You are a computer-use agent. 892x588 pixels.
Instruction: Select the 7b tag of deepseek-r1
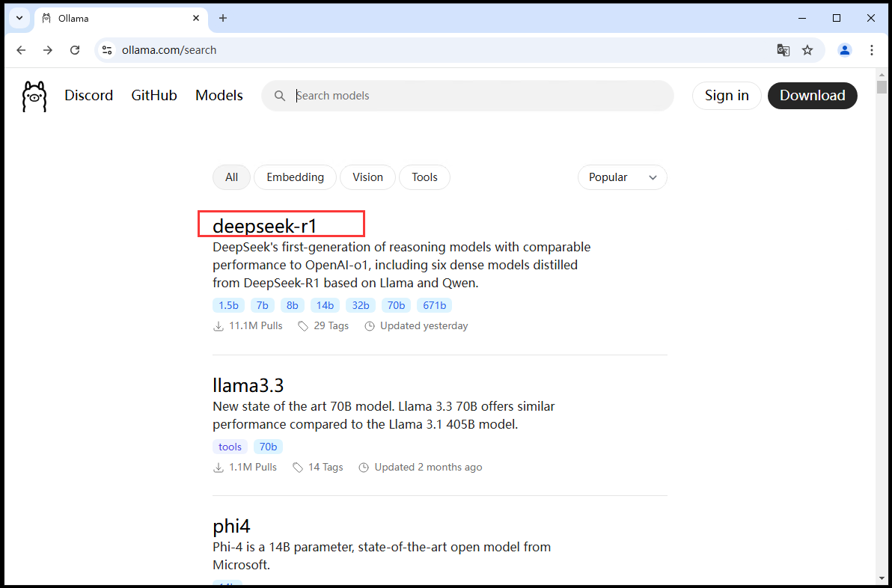point(262,305)
